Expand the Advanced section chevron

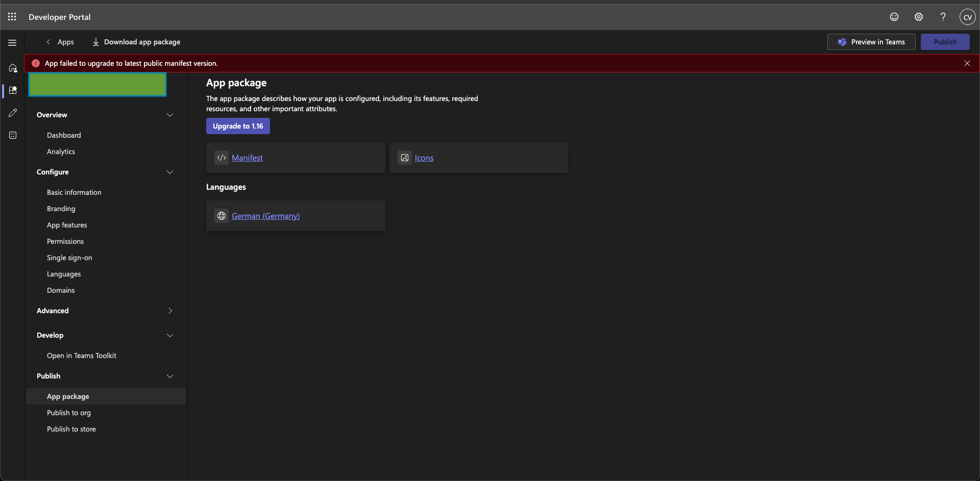(170, 311)
